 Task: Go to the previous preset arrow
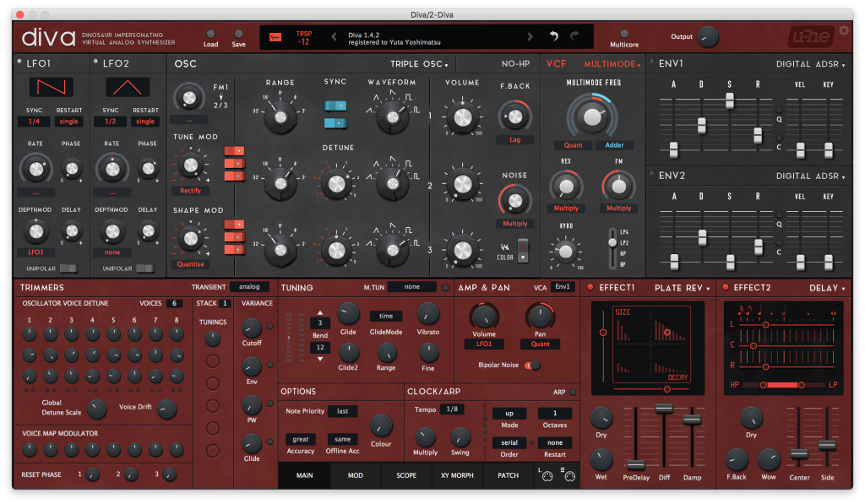(334, 36)
